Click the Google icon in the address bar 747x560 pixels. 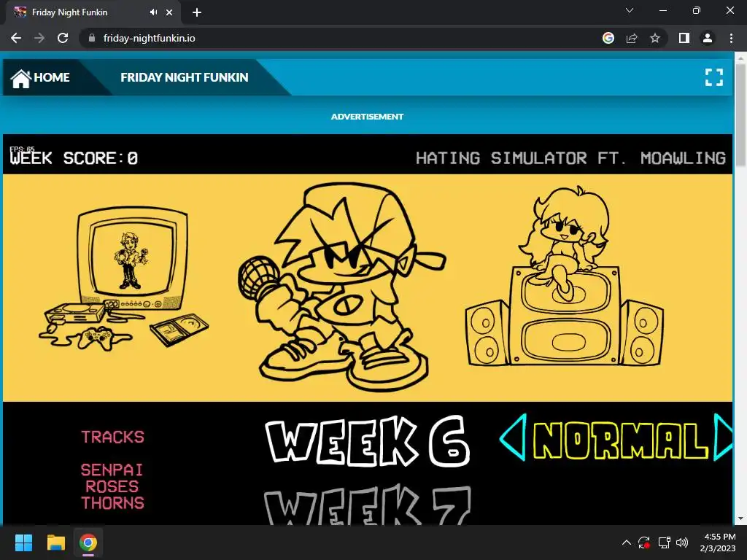608,38
